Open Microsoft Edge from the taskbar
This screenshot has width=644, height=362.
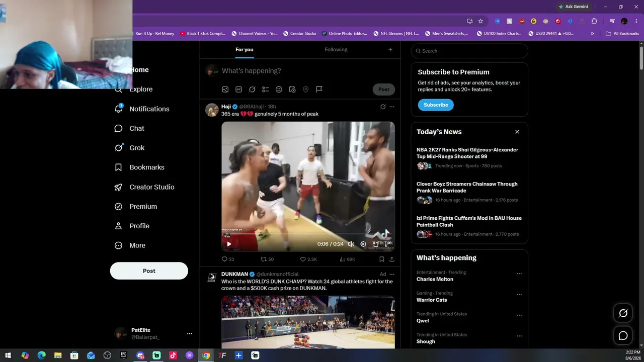click(41, 355)
